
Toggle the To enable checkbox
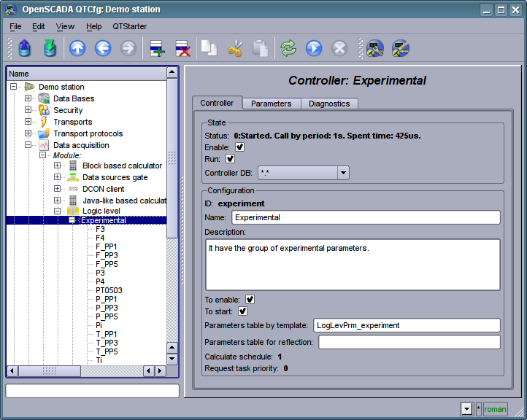250,300
